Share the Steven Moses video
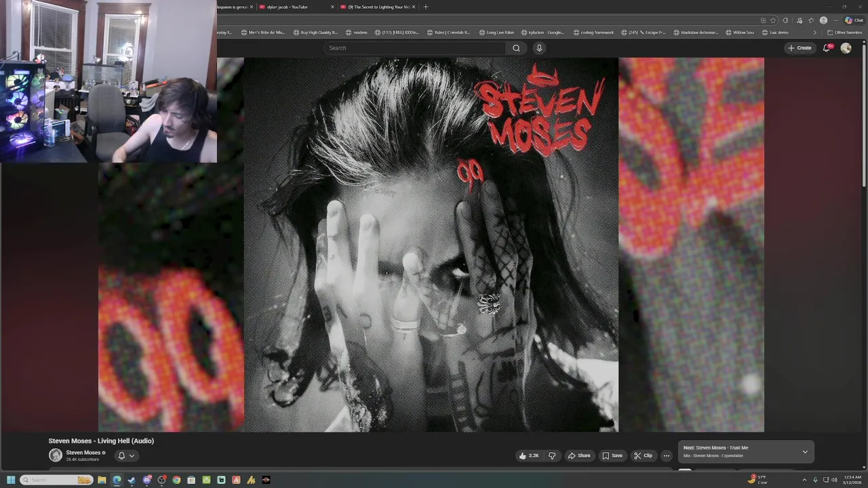868x488 pixels. pyautogui.click(x=579, y=455)
